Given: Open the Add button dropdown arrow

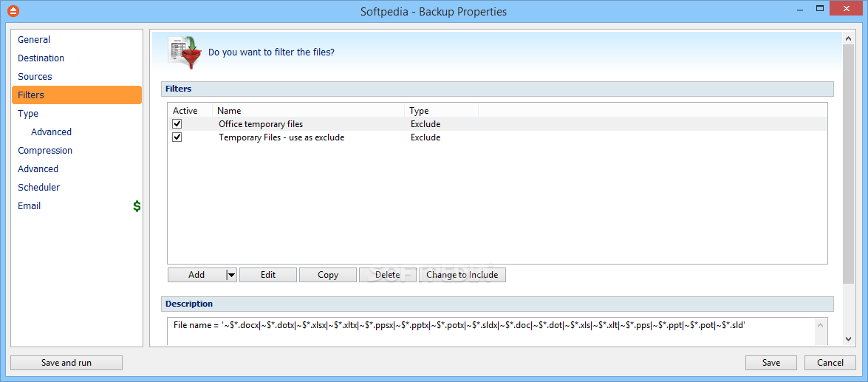Looking at the screenshot, I should (231, 275).
